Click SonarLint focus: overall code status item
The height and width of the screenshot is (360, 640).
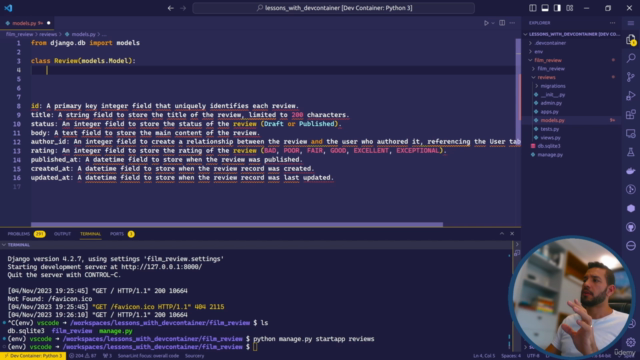click(x=148, y=356)
